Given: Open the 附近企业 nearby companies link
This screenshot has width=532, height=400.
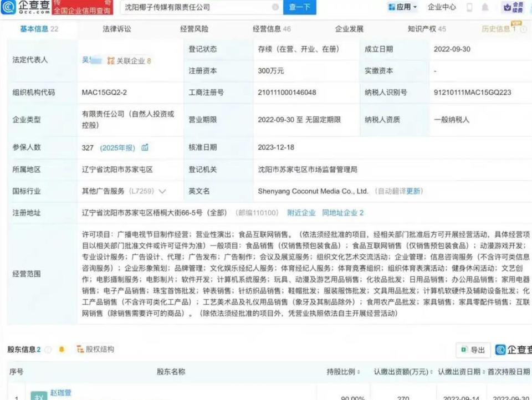Looking at the screenshot, I should coord(301,213).
